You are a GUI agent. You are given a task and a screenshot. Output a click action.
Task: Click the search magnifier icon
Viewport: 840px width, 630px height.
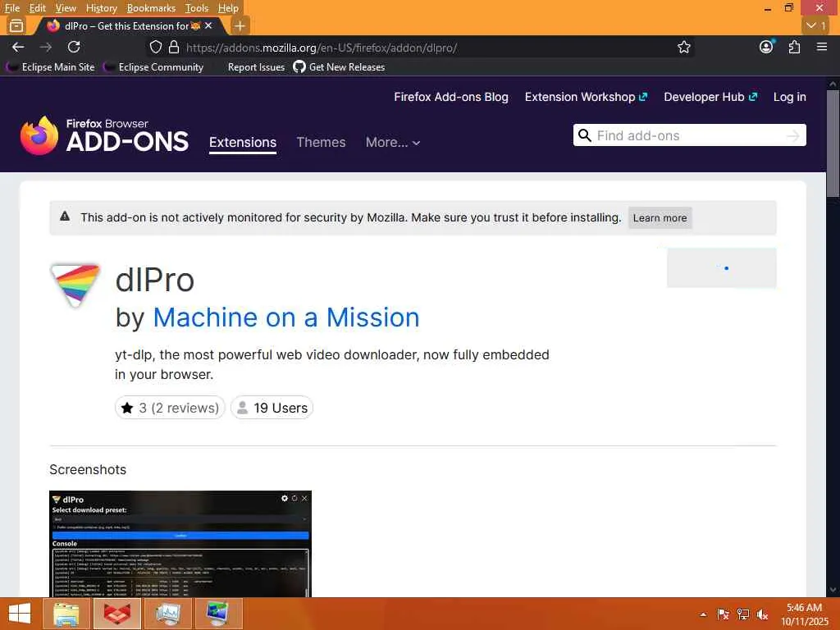pyautogui.click(x=584, y=135)
